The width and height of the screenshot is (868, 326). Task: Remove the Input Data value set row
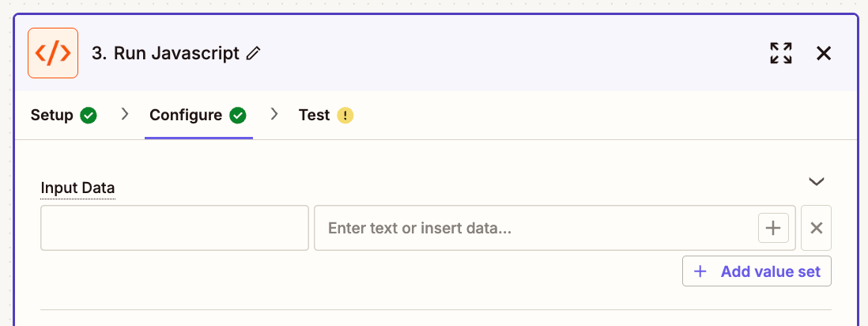816,228
